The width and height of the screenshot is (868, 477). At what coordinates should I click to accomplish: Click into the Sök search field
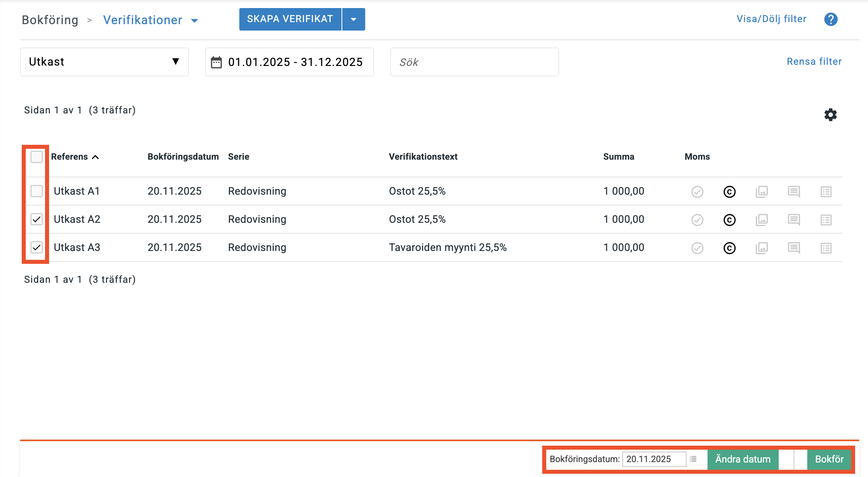point(474,62)
